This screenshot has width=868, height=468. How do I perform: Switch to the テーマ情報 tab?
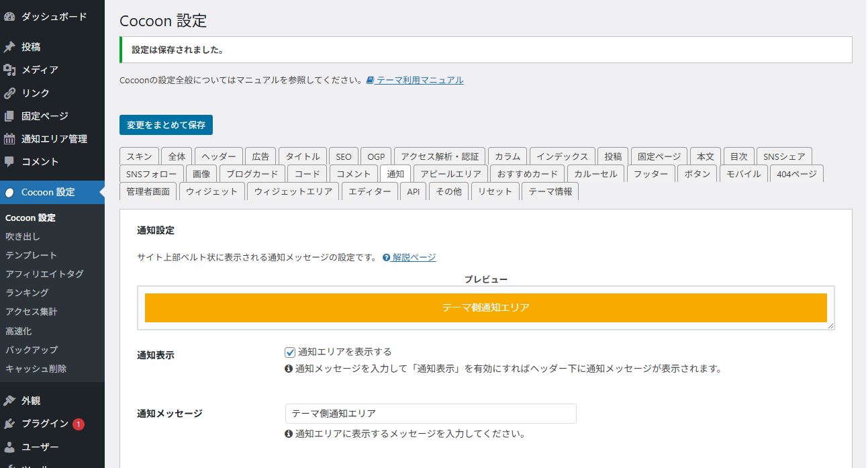pos(550,191)
